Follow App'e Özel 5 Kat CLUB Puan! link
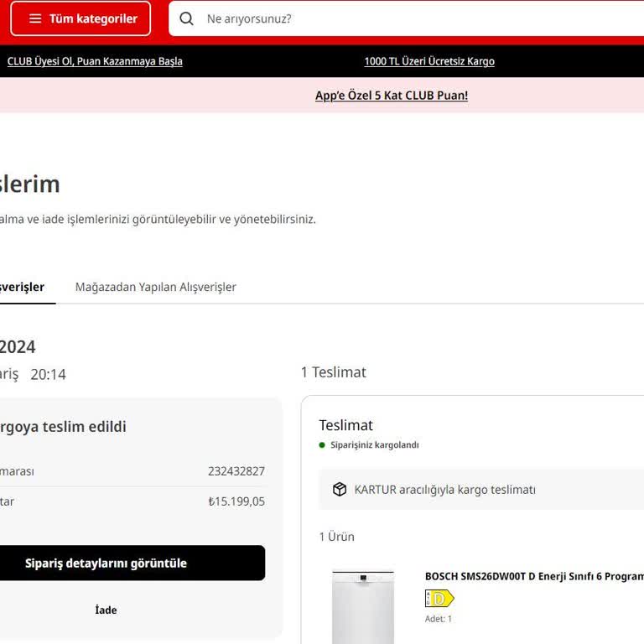This screenshot has width=644, height=644. click(392, 96)
